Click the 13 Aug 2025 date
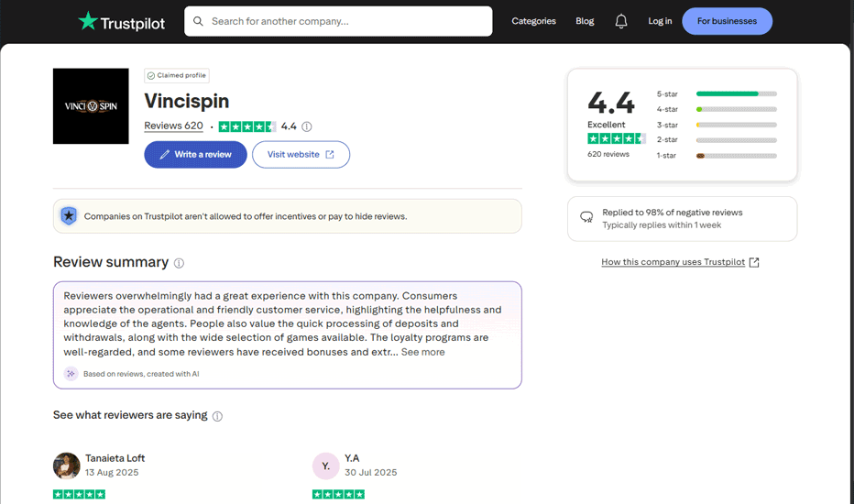854x504 pixels. [112, 473]
